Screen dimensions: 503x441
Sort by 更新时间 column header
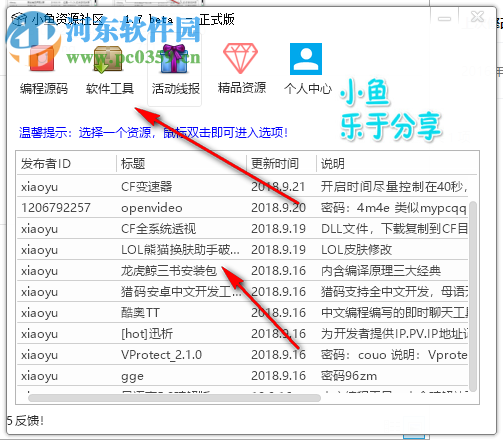[x=275, y=164]
